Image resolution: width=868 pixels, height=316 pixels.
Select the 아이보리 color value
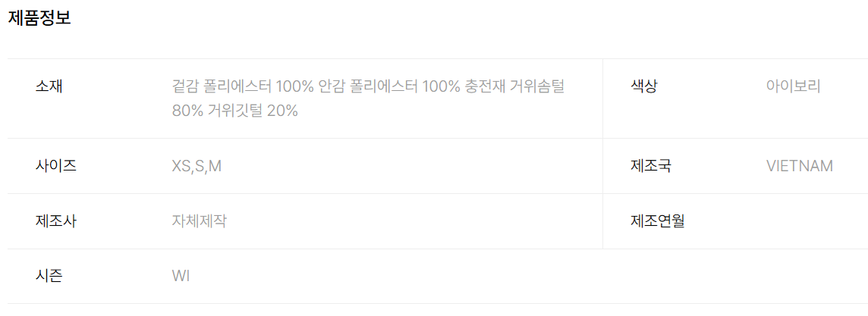click(793, 86)
